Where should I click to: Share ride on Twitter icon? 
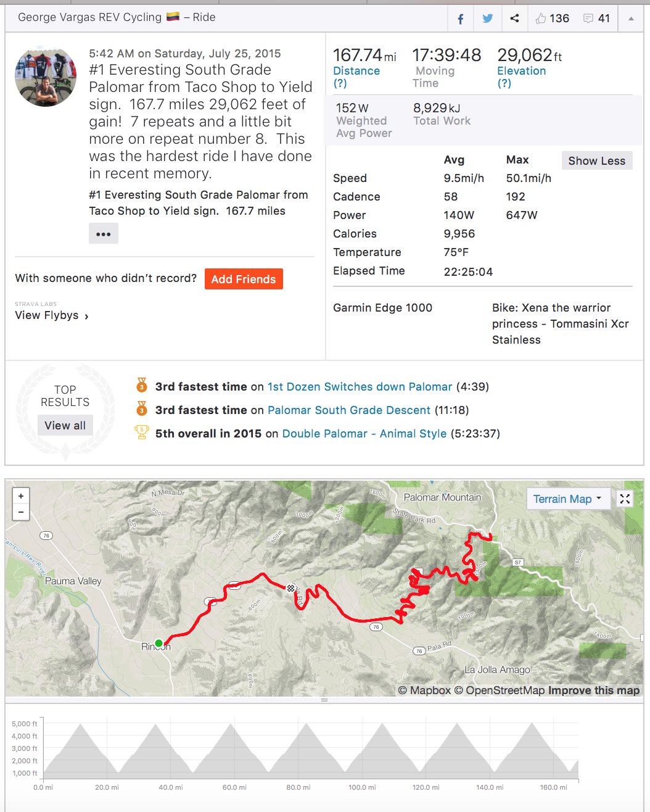click(x=488, y=19)
